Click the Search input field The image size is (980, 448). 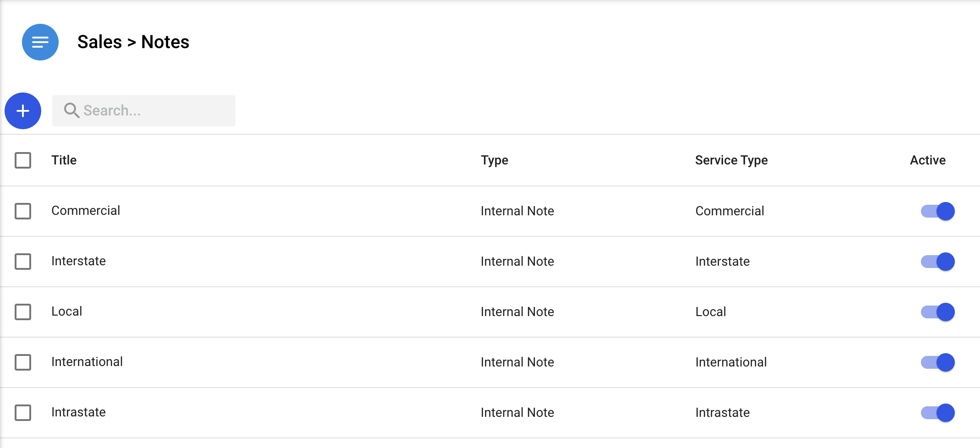[151, 111]
